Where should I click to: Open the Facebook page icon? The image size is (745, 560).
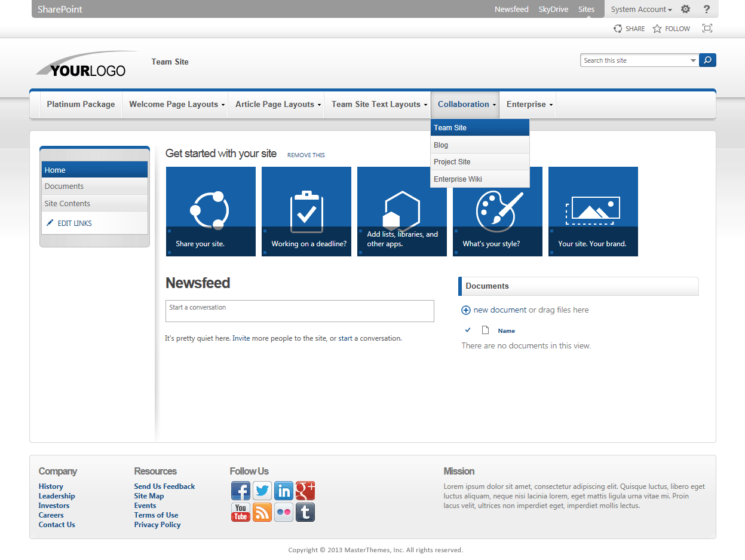click(x=241, y=491)
